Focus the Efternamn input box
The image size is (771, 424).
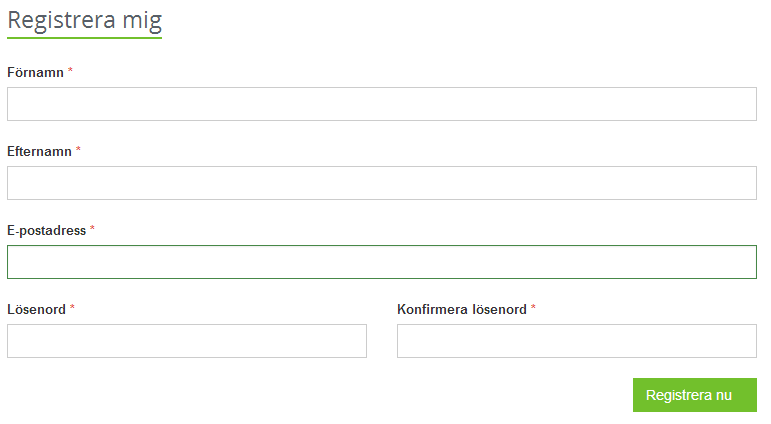pos(381,183)
